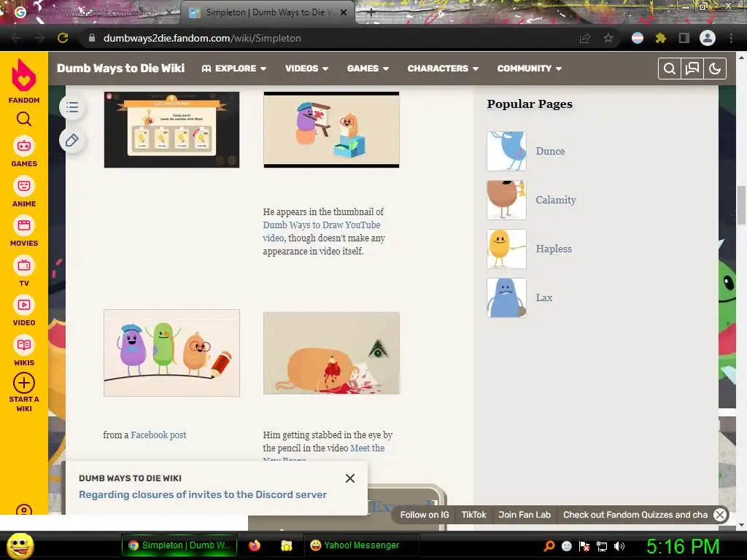Screen dimensions: 747x560
Task: Expand the Videos dropdown menu
Action: tap(306, 69)
